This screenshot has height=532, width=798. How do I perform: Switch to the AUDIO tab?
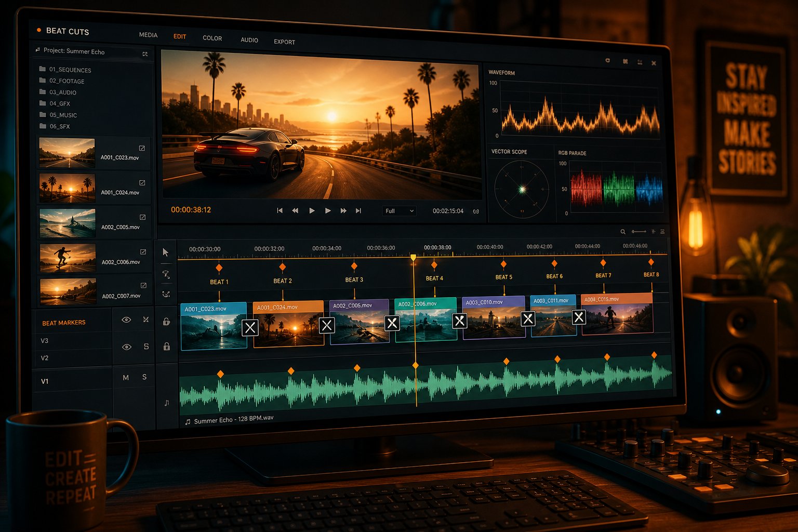tap(249, 40)
